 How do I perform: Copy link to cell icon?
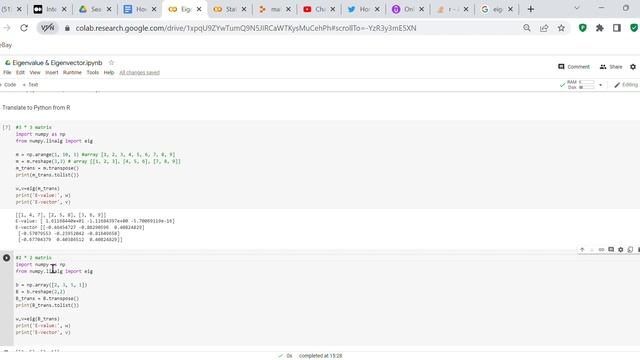[x=601, y=250]
